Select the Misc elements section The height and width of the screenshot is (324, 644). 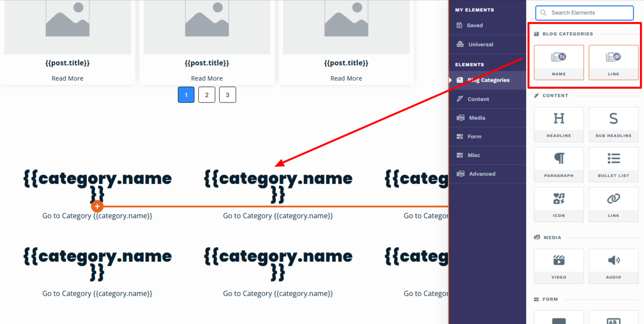click(x=487, y=155)
